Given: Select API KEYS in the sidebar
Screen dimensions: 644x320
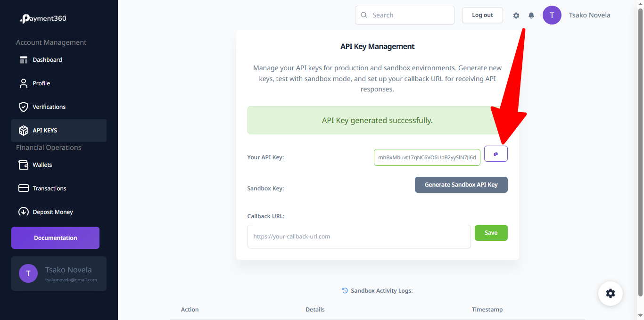Looking at the screenshot, I should [59, 131].
